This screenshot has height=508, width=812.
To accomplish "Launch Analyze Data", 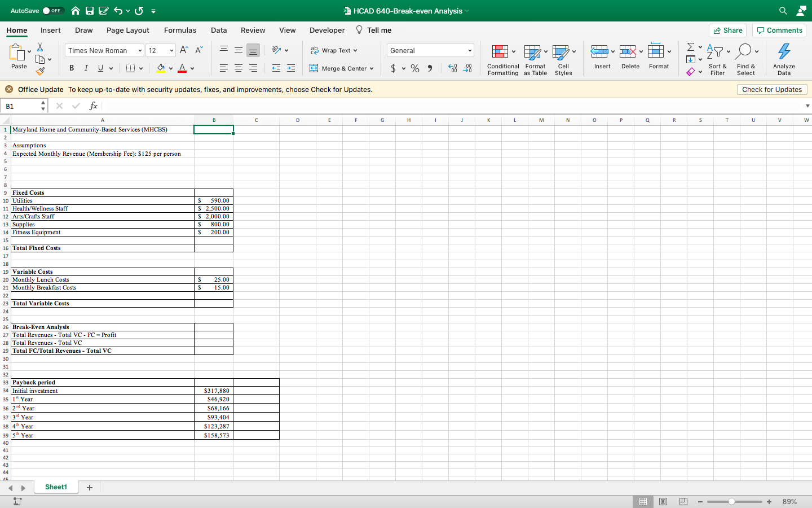I will (x=784, y=59).
